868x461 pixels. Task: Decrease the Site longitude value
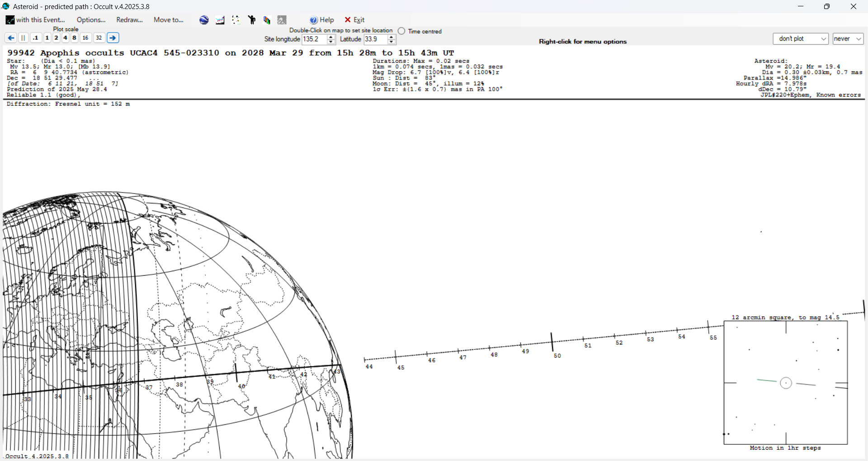[331, 42]
